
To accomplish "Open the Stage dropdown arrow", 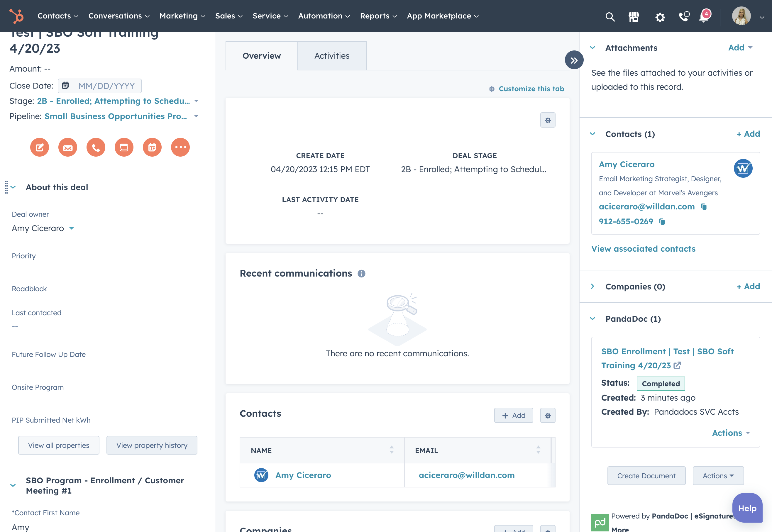I will pos(196,101).
